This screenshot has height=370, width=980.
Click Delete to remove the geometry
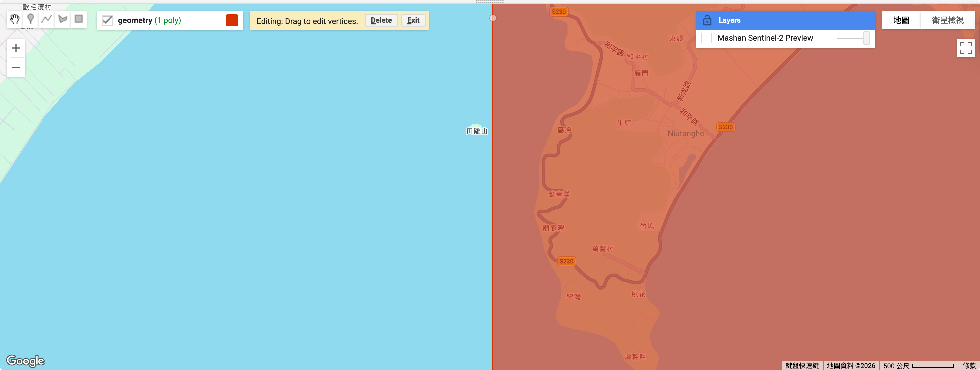pos(381,21)
